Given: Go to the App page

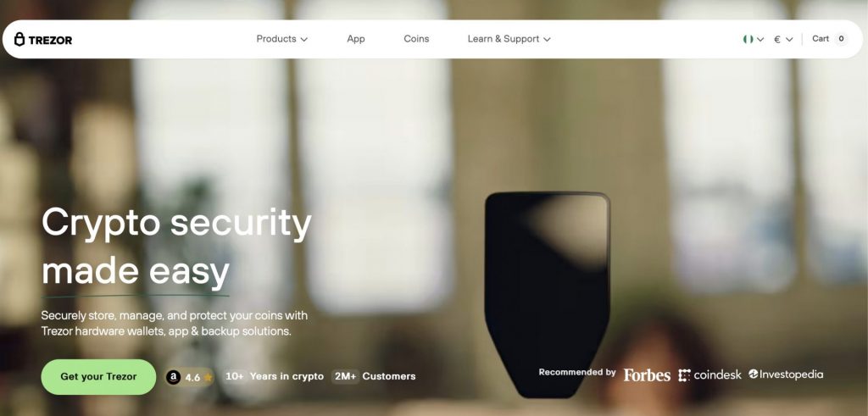Looking at the screenshot, I should (356, 39).
